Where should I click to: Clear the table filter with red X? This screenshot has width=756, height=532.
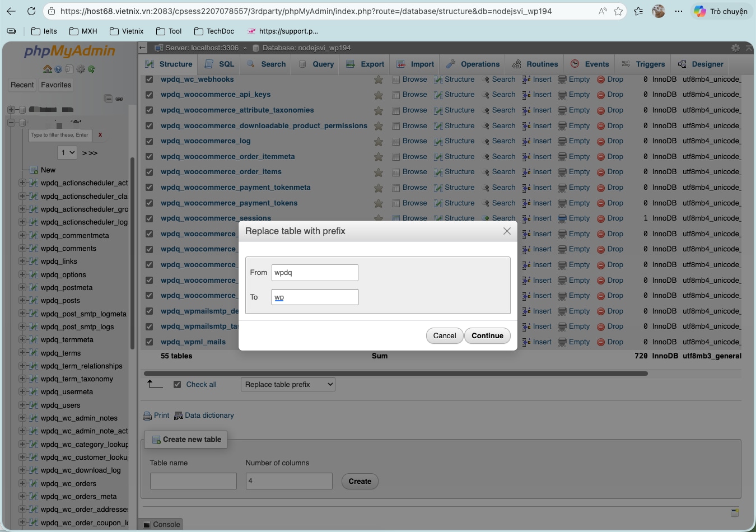click(100, 135)
